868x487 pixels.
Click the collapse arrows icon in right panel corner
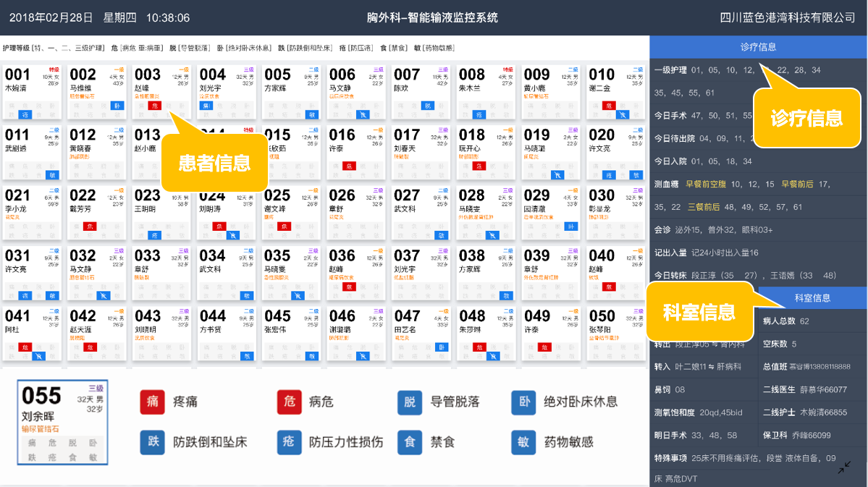tap(844, 467)
